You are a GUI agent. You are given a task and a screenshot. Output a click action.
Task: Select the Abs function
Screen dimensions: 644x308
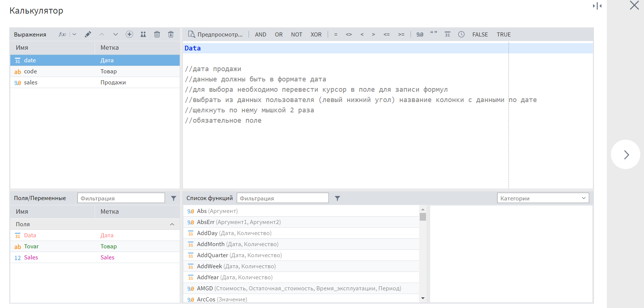(x=301, y=211)
